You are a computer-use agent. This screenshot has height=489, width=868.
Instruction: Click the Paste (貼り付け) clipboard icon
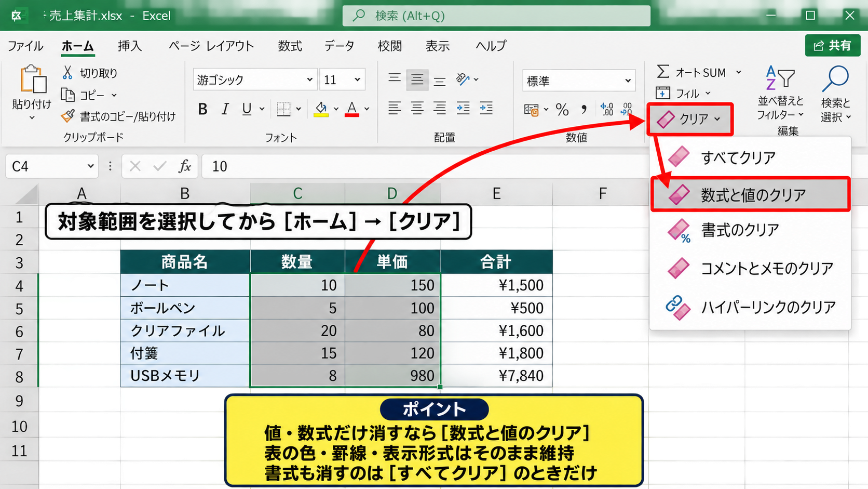(x=33, y=80)
